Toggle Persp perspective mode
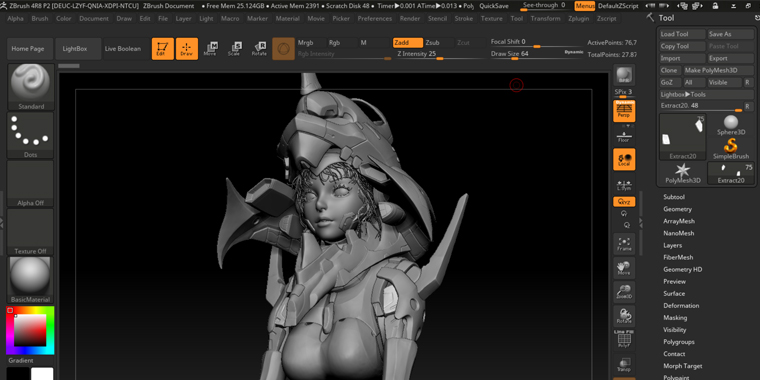This screenshot has width=760, height=380. tap(624, 111)
